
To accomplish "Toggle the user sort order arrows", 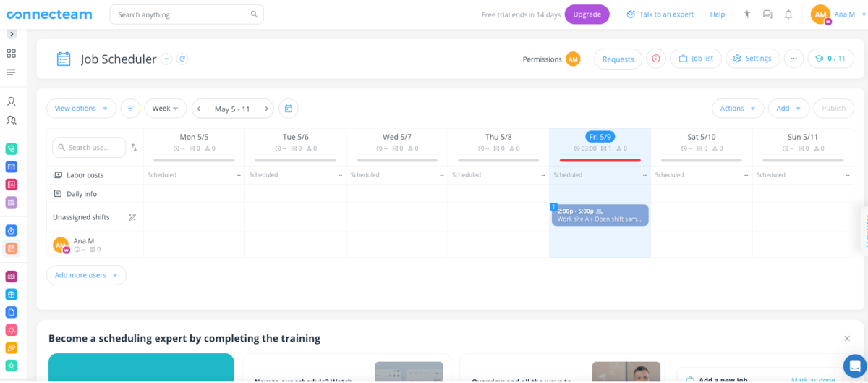I will click(x=135, y=148).
